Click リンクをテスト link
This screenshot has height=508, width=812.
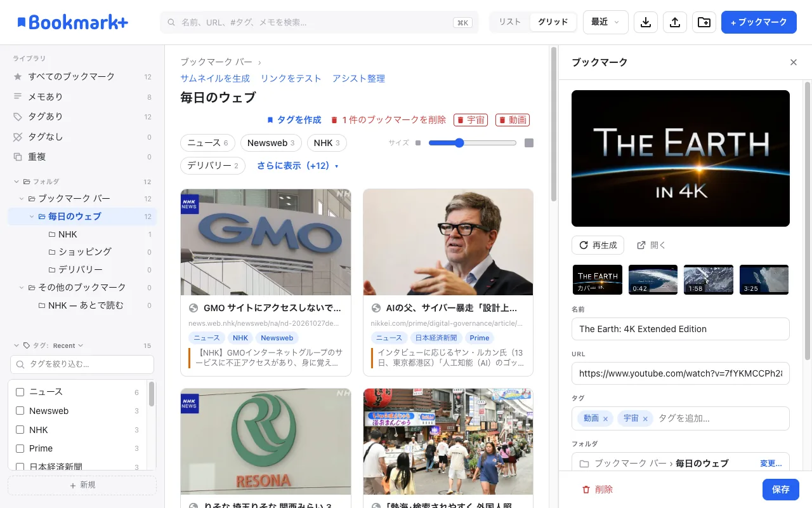click(x=291, y=79)
